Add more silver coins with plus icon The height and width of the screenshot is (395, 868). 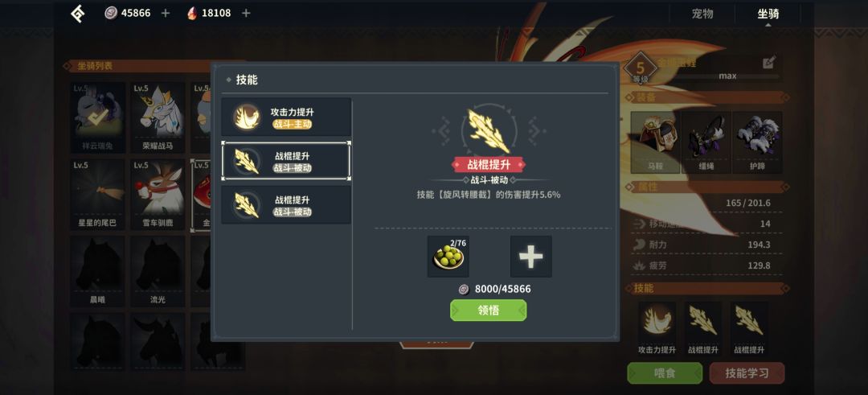tap(165, 13)
